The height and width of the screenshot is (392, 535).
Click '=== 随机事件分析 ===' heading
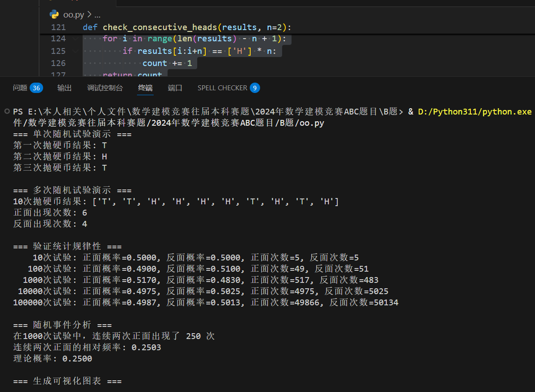pos(62,325)
